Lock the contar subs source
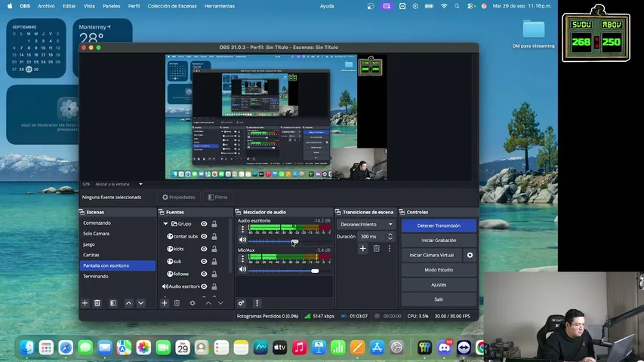 [214, 236]
